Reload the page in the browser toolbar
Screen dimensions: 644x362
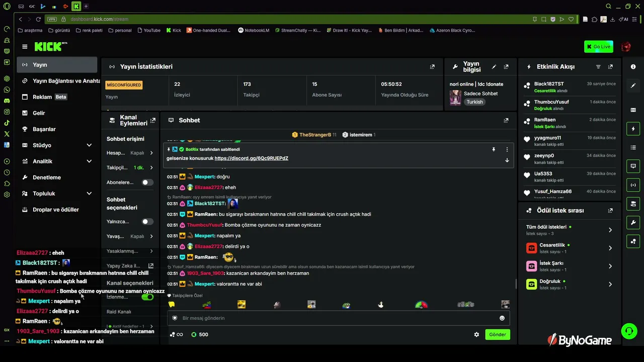38,19
